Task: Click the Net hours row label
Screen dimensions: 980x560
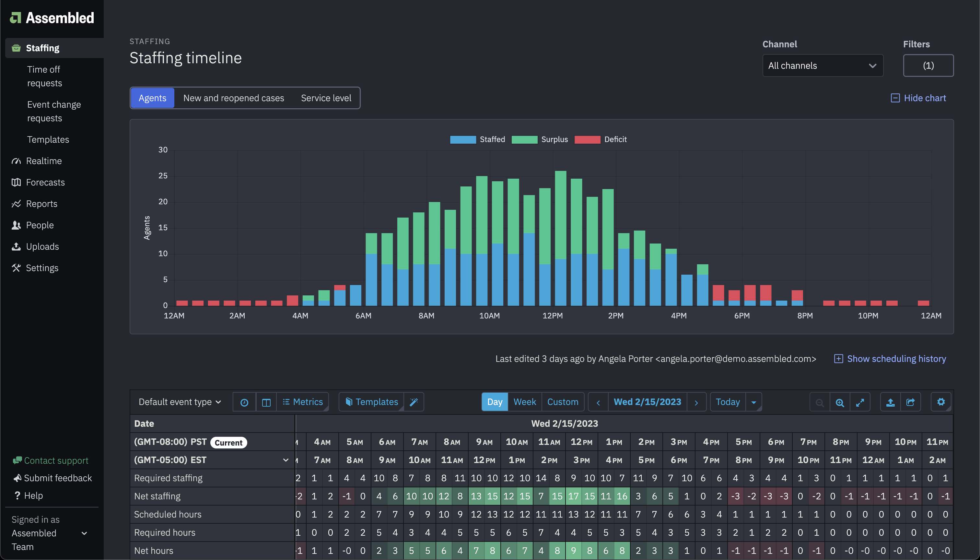Action: [x=154, y=551]
